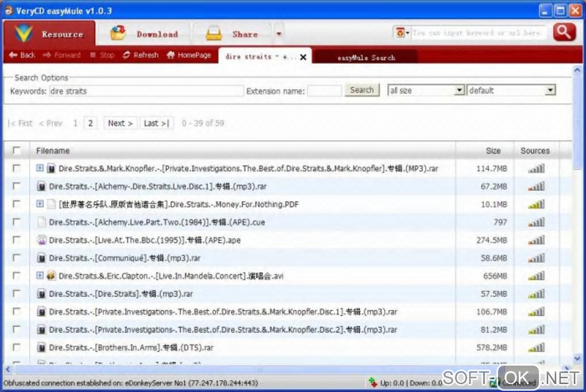The width and height of the screenshot is (586, 392).
Task: Check the Alchemy Live Part Two cue row
Action: [x=17, y=222]
